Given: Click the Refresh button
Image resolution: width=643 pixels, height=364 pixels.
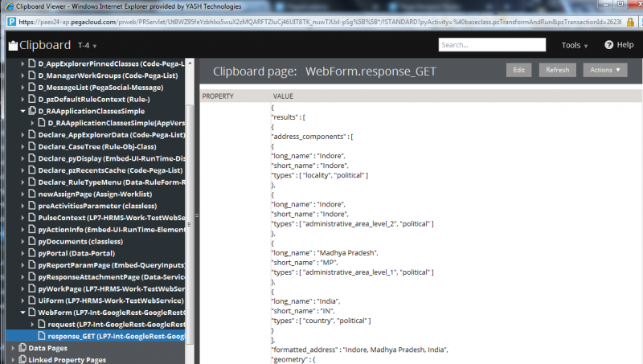Looking at the screenshot, I should 557,70.
